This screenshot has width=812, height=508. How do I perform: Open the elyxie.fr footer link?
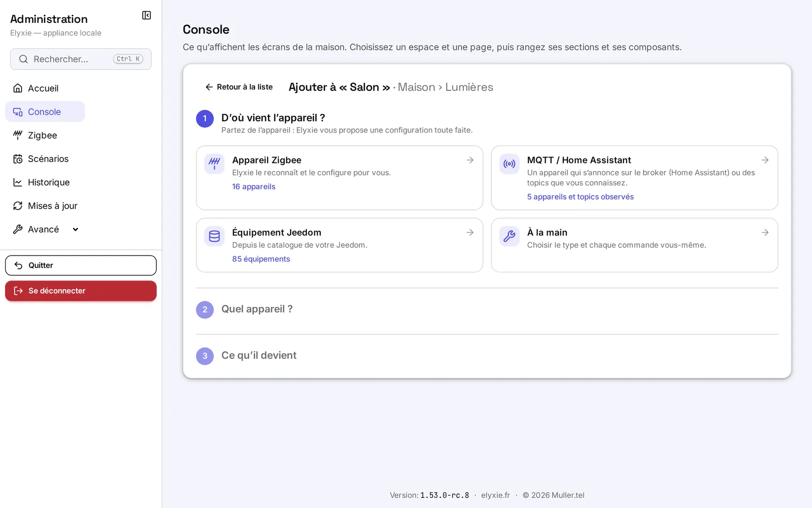[x=495, y=495]
